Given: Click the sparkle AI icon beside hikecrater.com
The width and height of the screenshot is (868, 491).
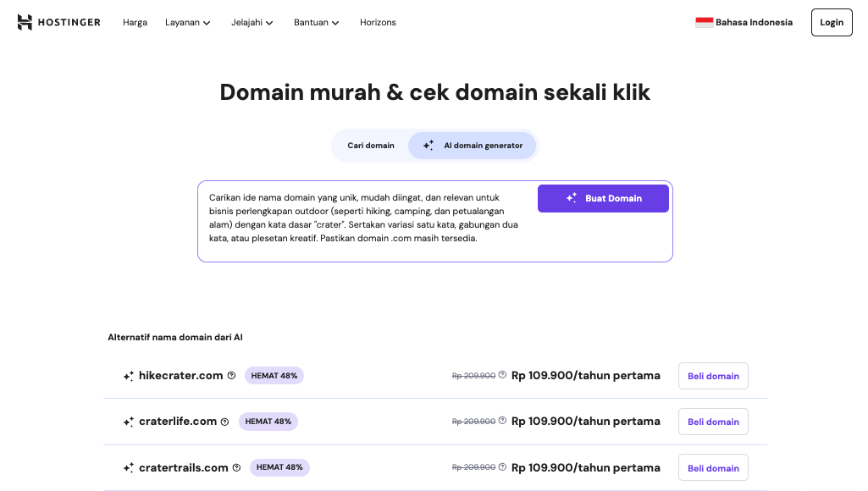Looking at the screenshot, I should pos(130,375).
